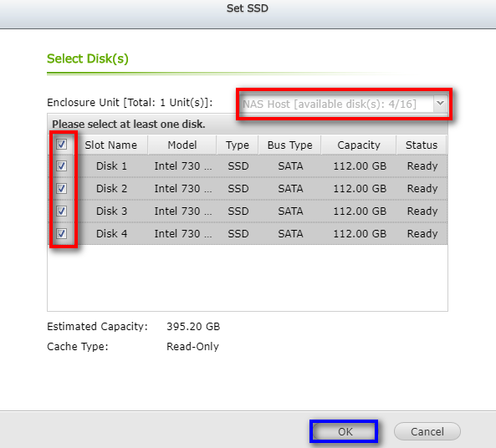Uncheck the Disk 4 checkbox
Screen dimensions: 496x448
(61, 234)
